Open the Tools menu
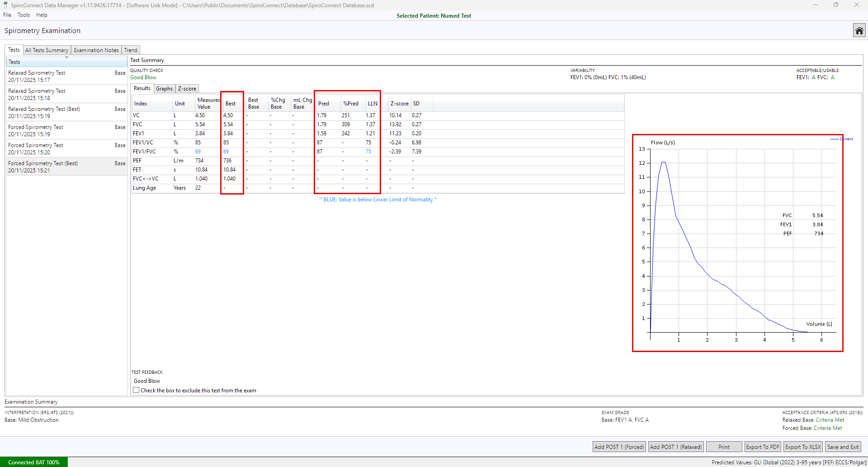The height and width of the screenshot is (467, 868). pos(24,15)
